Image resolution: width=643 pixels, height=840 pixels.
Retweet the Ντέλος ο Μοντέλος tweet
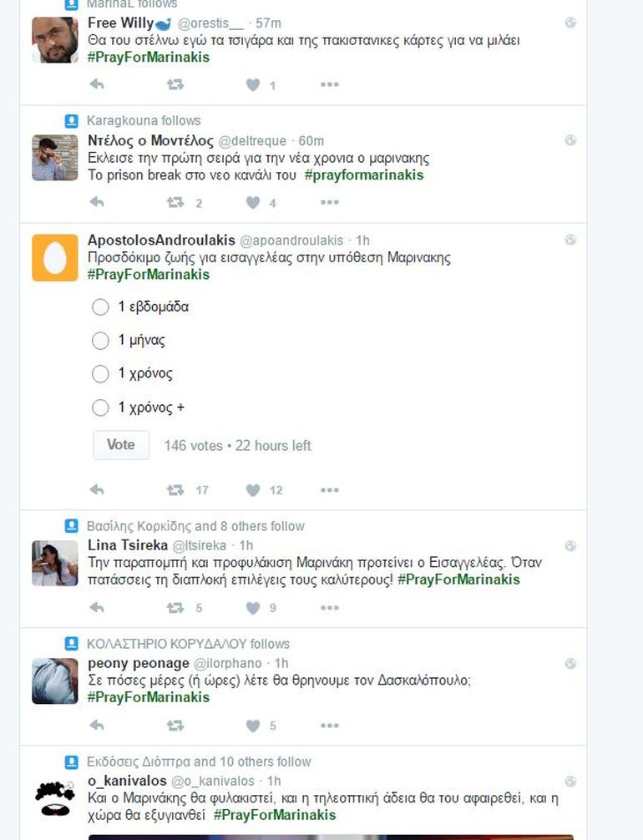tap(175, 202)
